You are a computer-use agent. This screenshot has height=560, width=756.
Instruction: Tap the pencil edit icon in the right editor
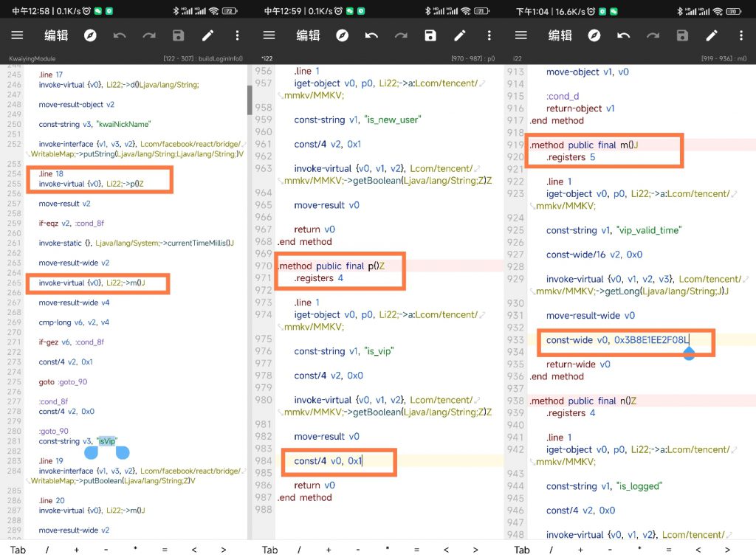712,35
